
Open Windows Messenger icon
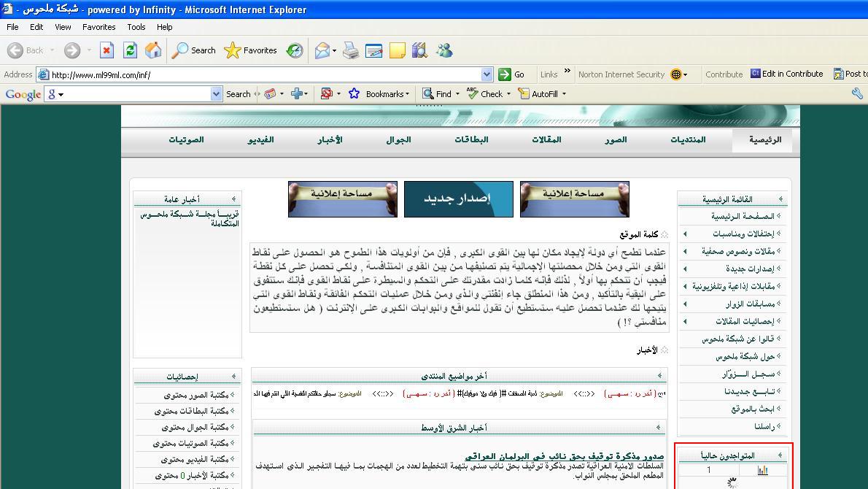pos(444,50)
